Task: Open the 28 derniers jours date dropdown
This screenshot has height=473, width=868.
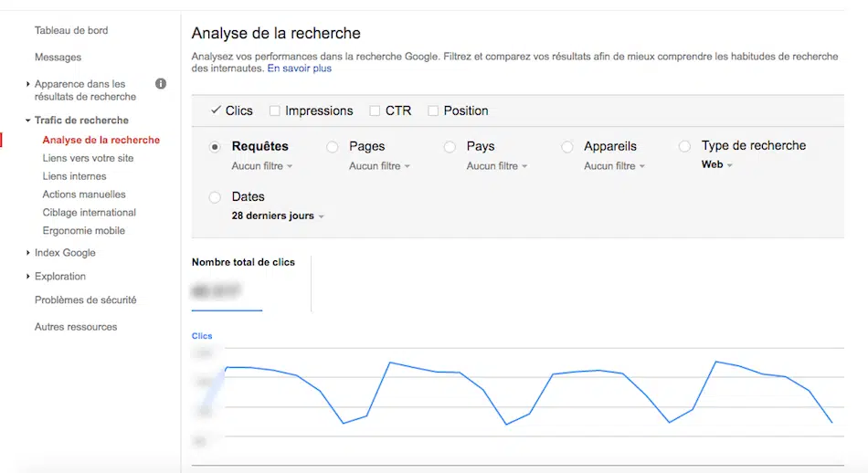Action: point(278,216)
